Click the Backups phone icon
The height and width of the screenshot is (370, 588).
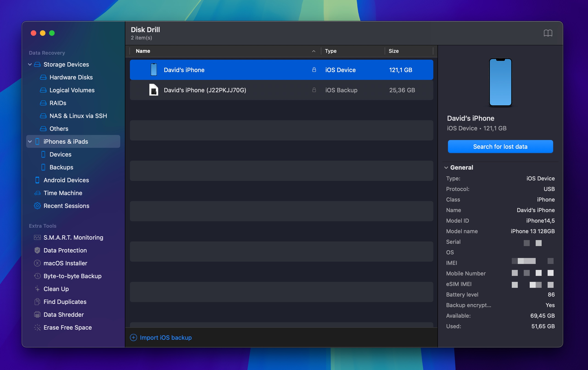click(x=43, y=167)
